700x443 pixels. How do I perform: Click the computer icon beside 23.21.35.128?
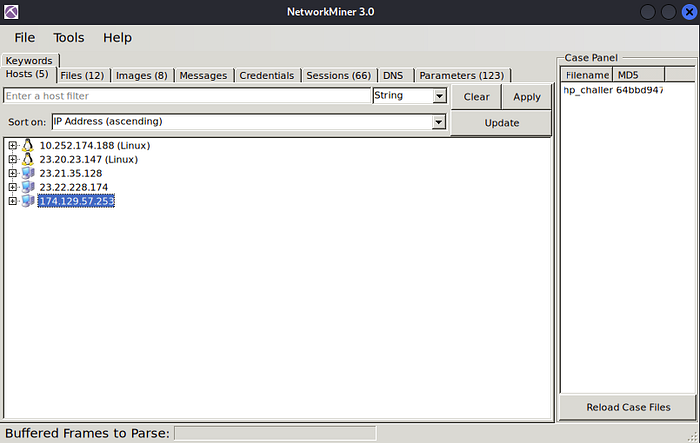[x=28, y=173]
